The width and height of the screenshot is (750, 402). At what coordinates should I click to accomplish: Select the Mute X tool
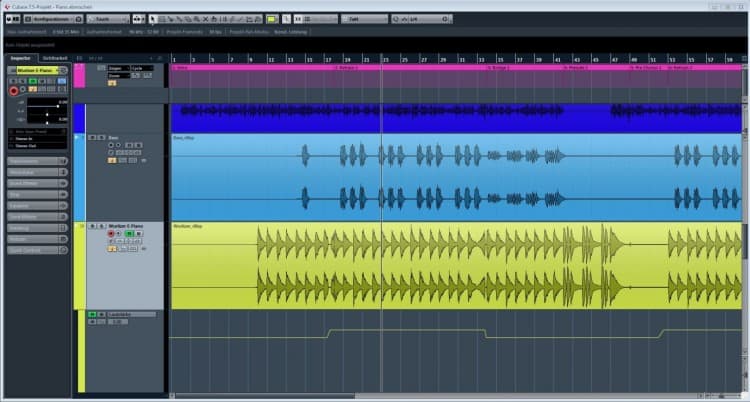pos(206,19)
